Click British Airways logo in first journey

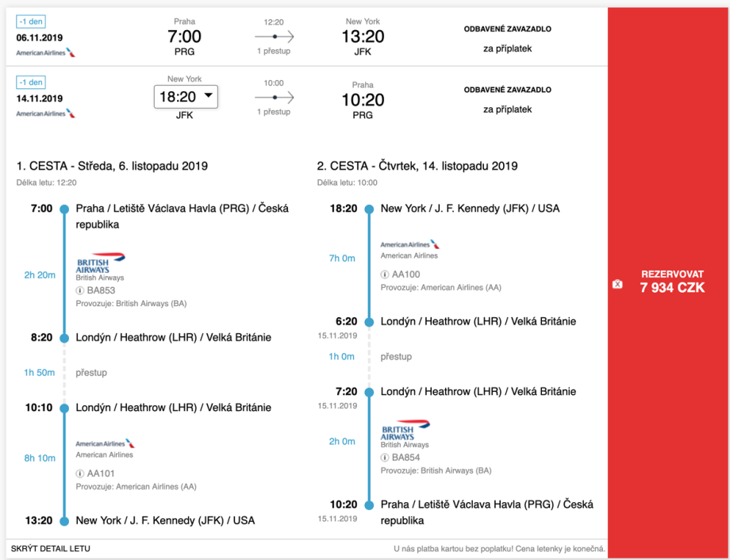(x=101, y=263)
